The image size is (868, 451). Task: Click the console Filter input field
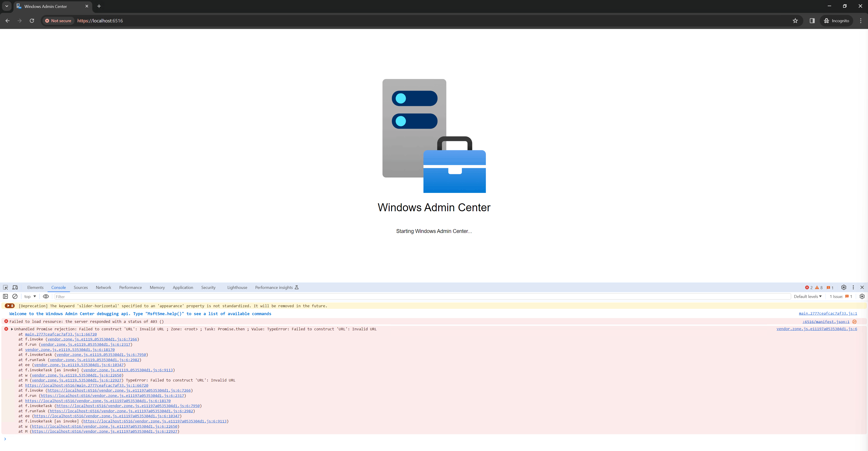[421, 297]
